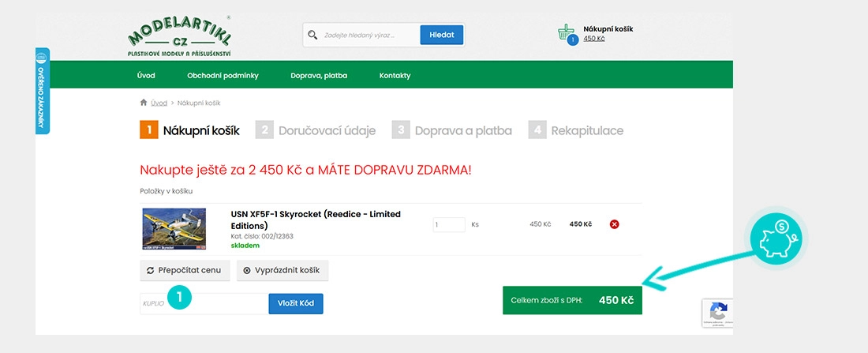868x353 pixels.
Task: Click the quantity field for Skyrocket
Action: [449, 224]
